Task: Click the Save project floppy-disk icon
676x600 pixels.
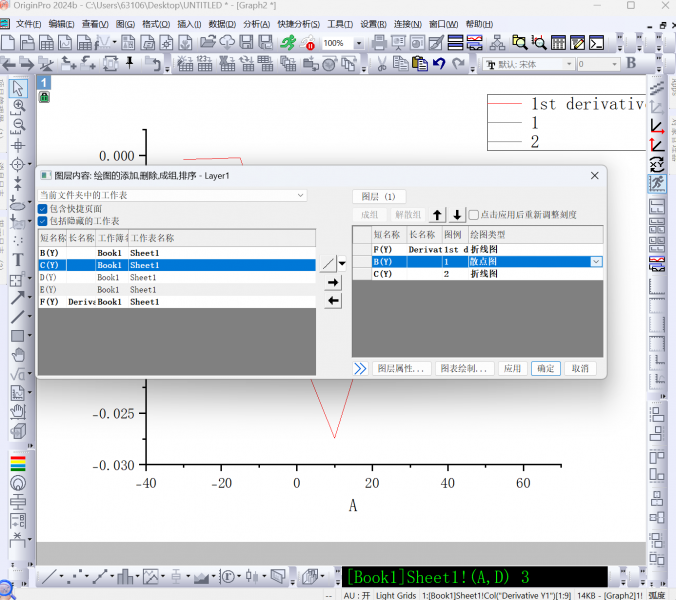Action: (246, 43)
